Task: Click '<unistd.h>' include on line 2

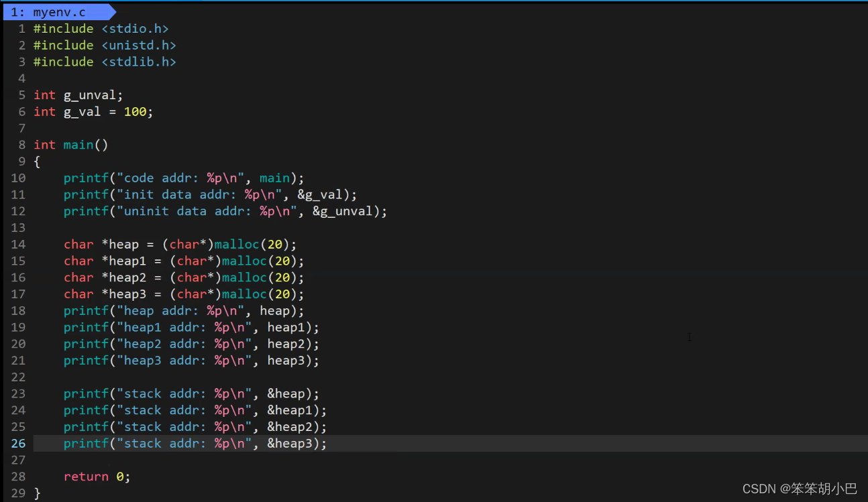Action: pyautogui.click(x=139, y=46)
